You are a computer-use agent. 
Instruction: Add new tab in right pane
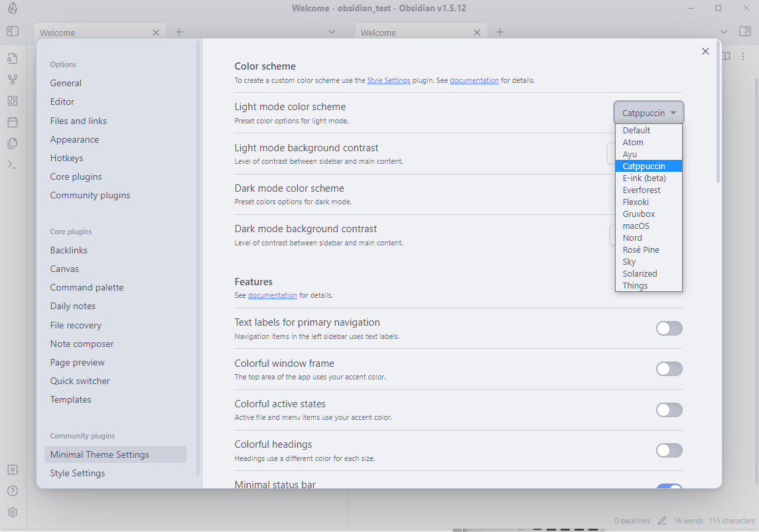500,32
